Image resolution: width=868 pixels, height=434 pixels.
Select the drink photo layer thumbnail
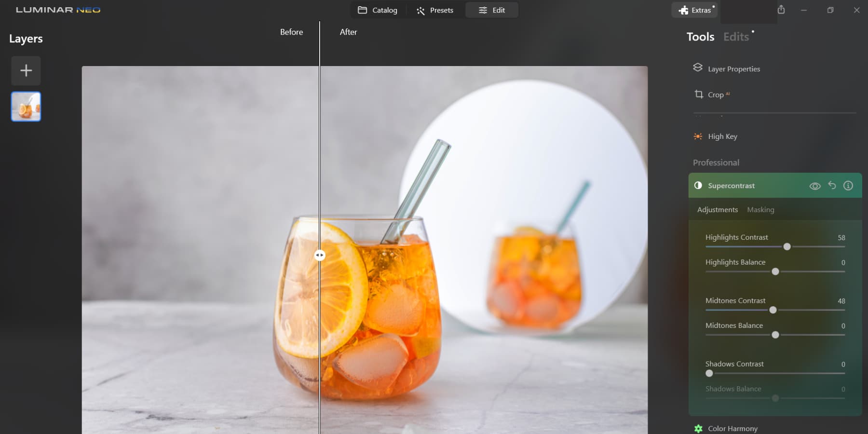coord(26,107)
